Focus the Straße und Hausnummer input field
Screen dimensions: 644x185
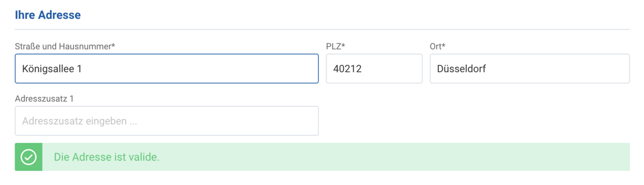[x=167, y=69]
